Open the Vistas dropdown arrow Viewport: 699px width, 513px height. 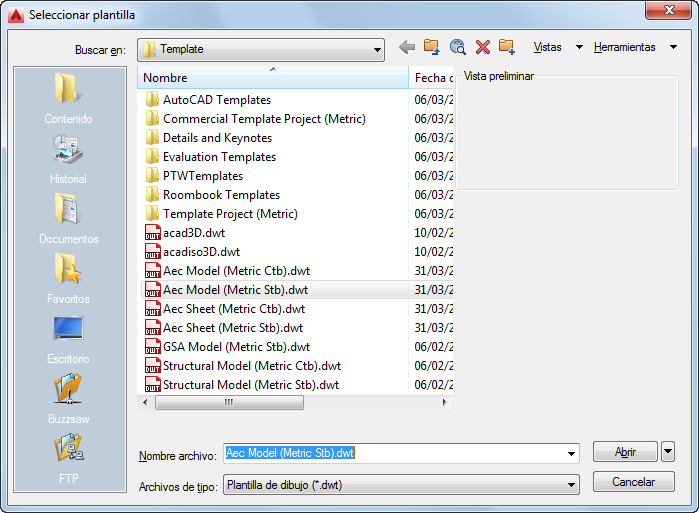[x=579, y=47]
